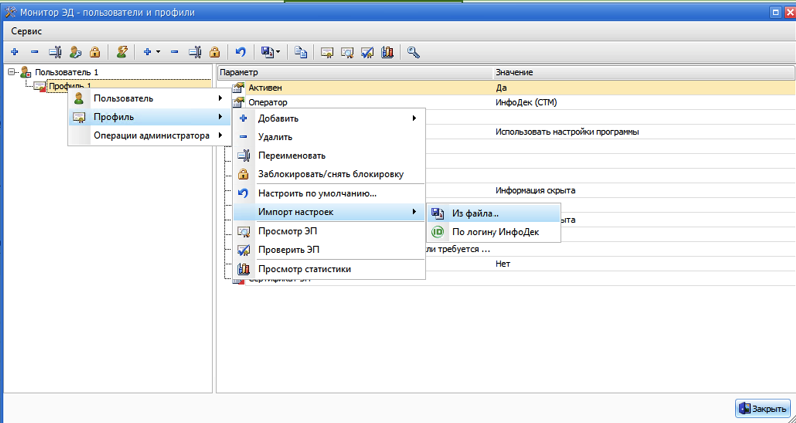This screenshot has width=796, height=423.
Task: Click the copy documents icon in toolbar
Action: (x=301, y=52)
